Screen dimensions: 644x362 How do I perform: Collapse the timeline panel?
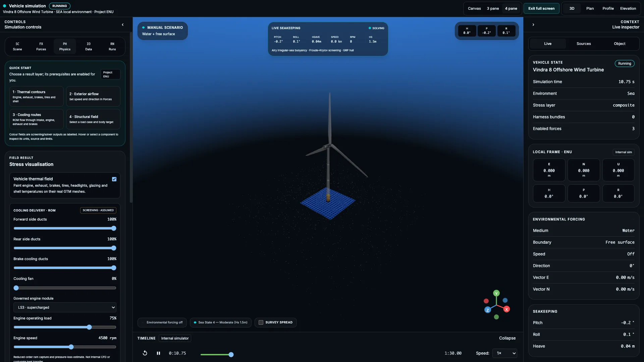click(x=507, y=338)
